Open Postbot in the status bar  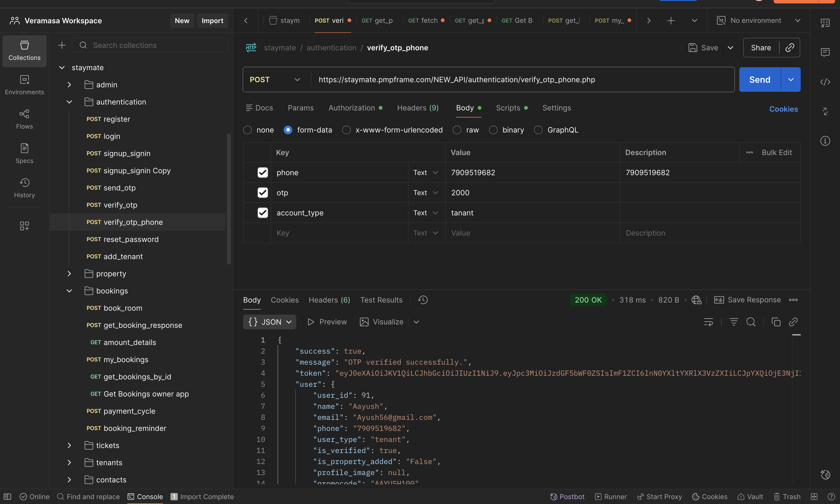click(x=567, y=497)
